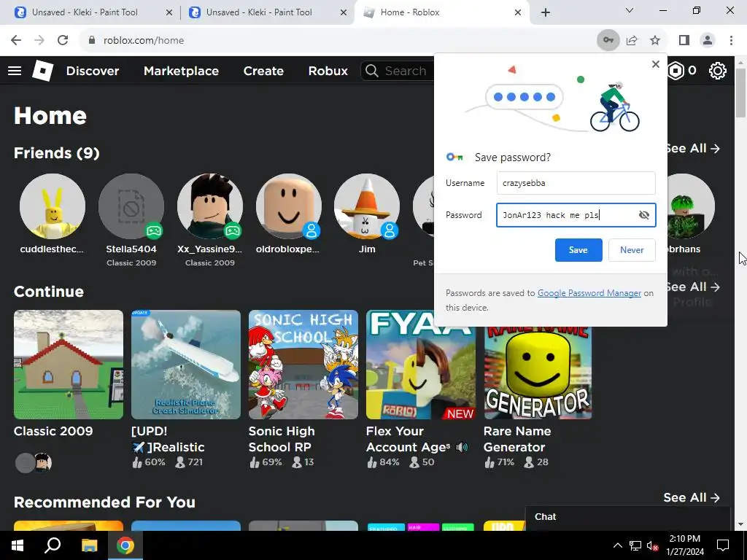The width and height of the screenshot is (747, 560).
Task: Open the Robux balance icon
Action: (x=676, y=71)
